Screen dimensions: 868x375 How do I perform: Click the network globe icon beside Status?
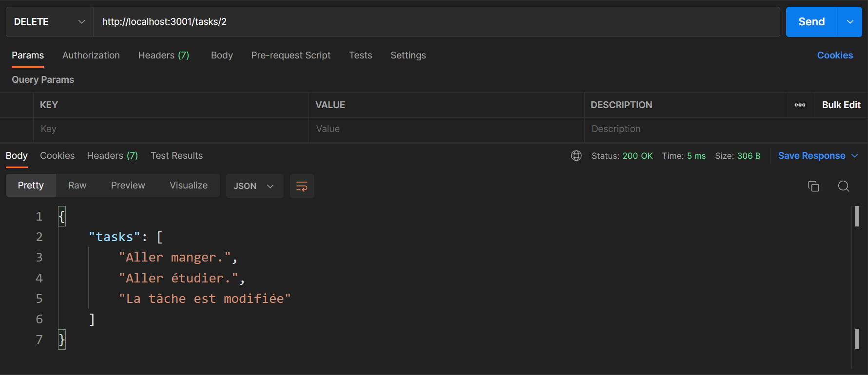coord(576,156)
